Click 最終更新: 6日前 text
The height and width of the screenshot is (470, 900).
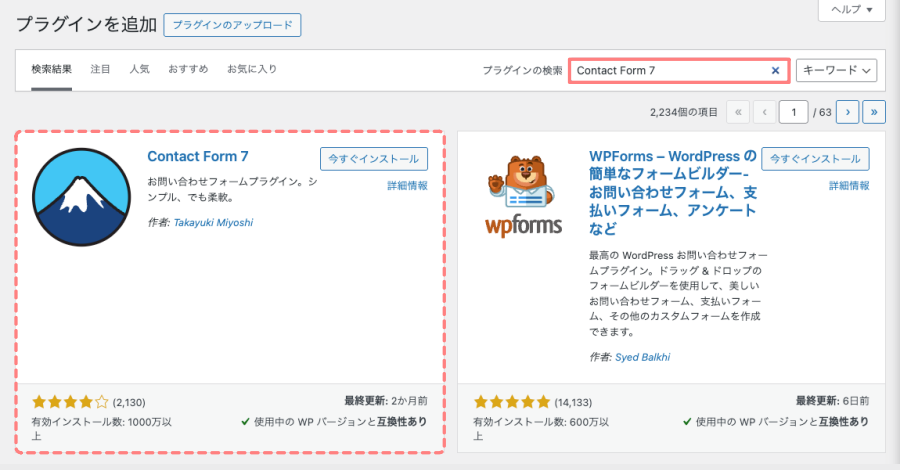(832, 401)
